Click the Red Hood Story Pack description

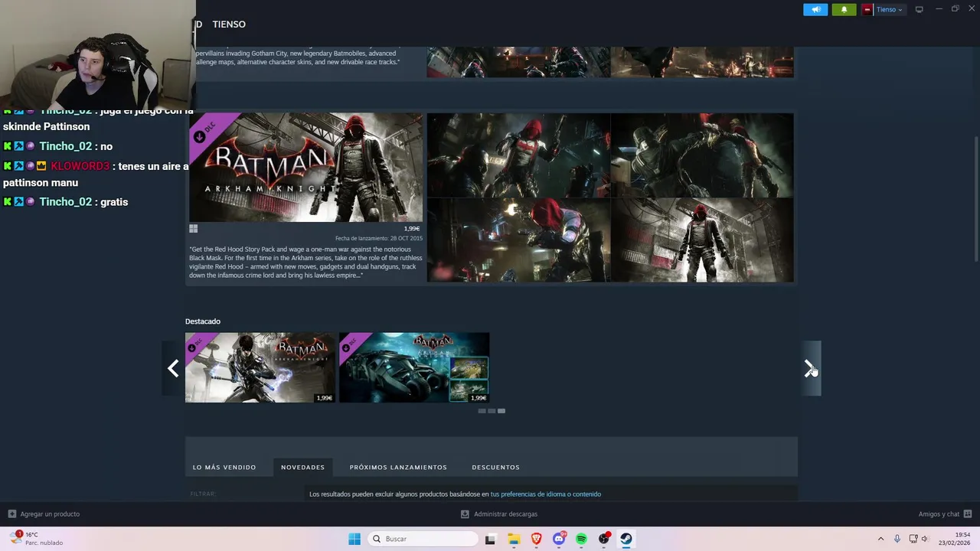click(305, 262)
